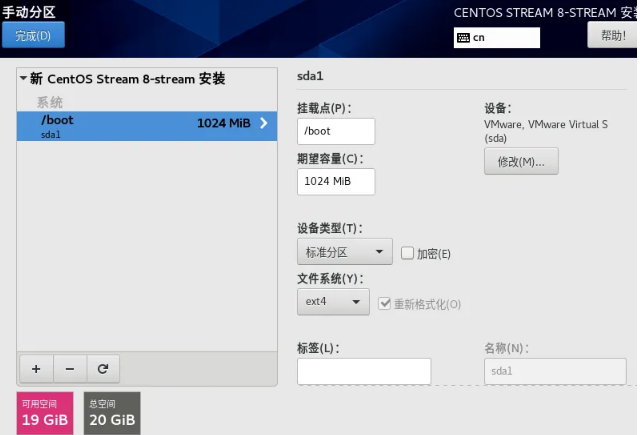Remove selected partition with minus button

(x=70, y=369)
